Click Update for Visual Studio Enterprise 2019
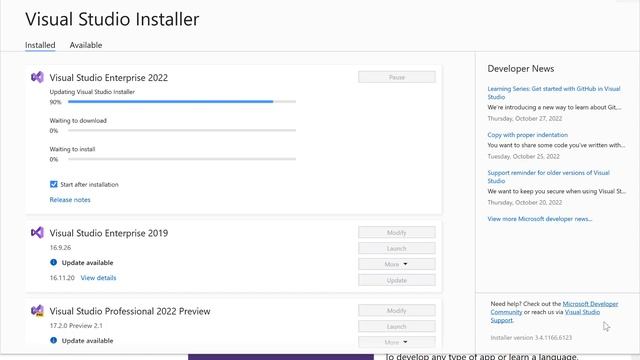Image resolution: width=640 pixels, height=360 pixels. 397,280
